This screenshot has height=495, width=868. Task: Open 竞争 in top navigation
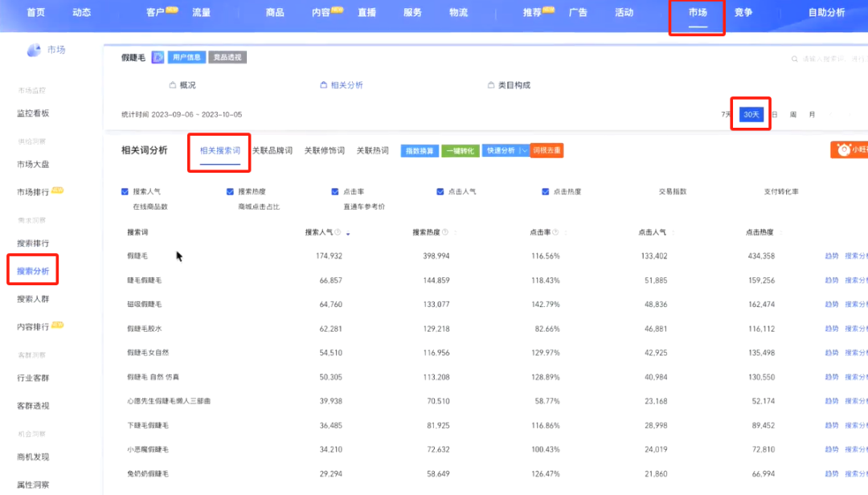[x=743, y=13]
